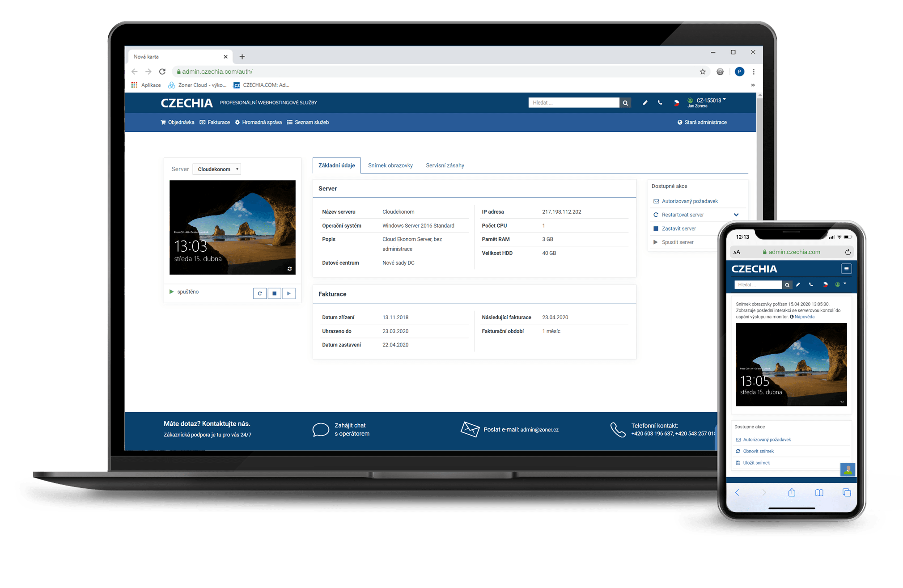Focus Hledat search field on phone
This screenshot has height=588, width=903.
pyautogui.click(x=758, y=285)
